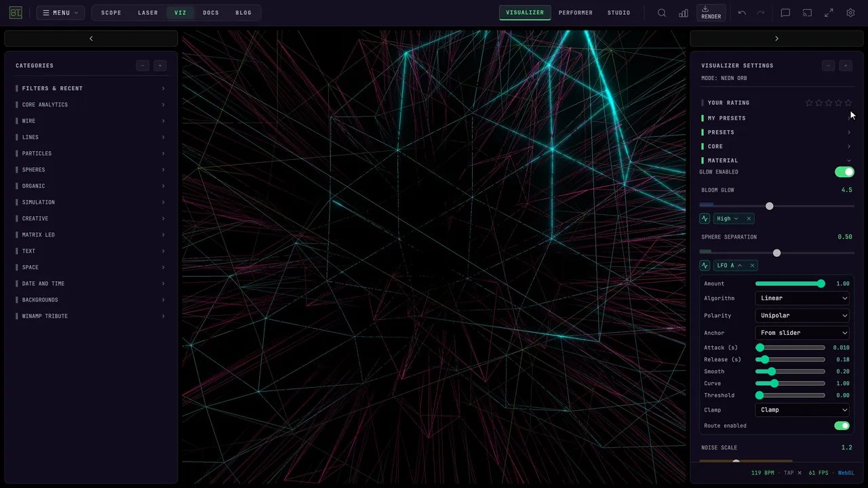
Task: Rate with the fifth star
Action: [848, 103]
